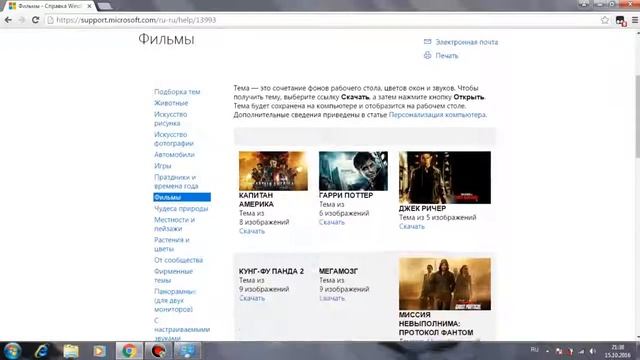Image resolution: width=640 pixels, height=360 pixels.
Task: Launch Internet Explorer from taskbar
Action: pyautogui.click(x=42, y=351)
